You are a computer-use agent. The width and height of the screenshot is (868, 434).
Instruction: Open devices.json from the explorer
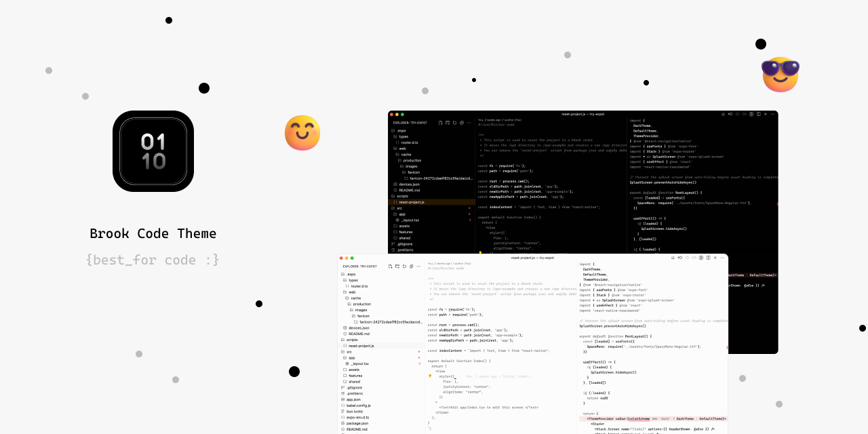coord(359,328)
